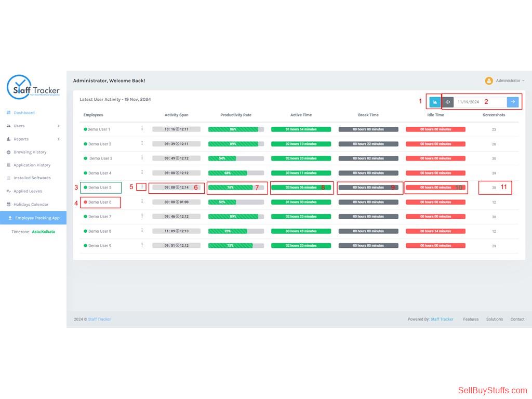Click the blue arrow button beside the date
This screenshot has width=532, height=399.
point(513,102)
